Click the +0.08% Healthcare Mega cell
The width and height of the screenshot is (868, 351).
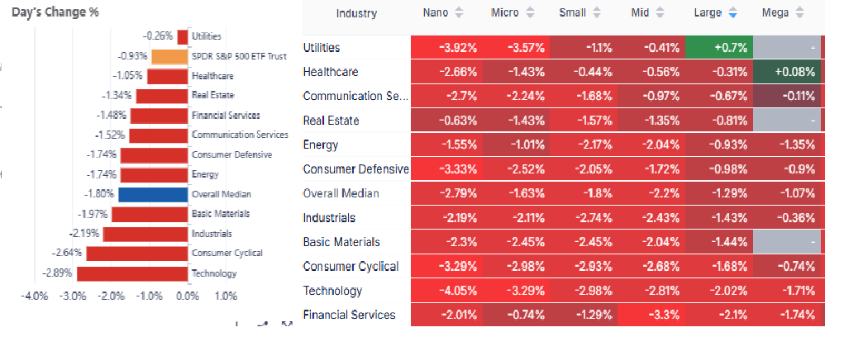coord(786,72)
